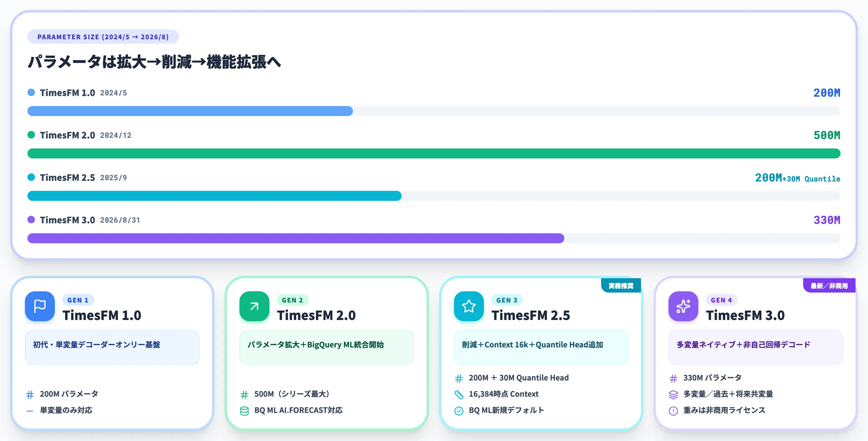868x441 pixels.
Task: Click the check badge icon beside BQ ML新規デフォルト
Action: click(459, 411)
